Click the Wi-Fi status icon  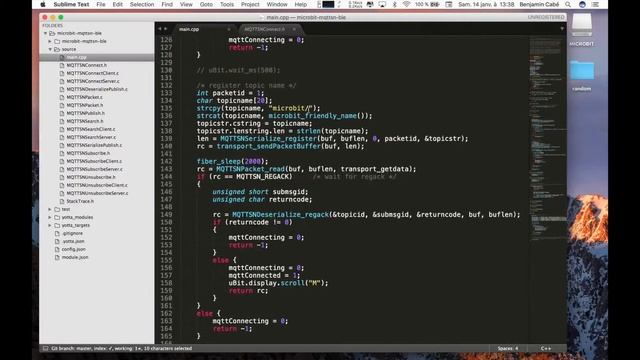(x=406, y=4)
